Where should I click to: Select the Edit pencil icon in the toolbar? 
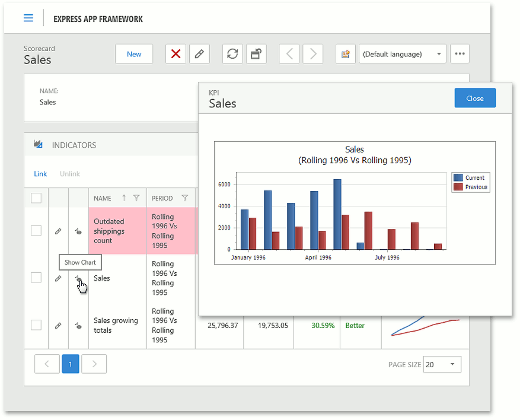coord(199,53)
